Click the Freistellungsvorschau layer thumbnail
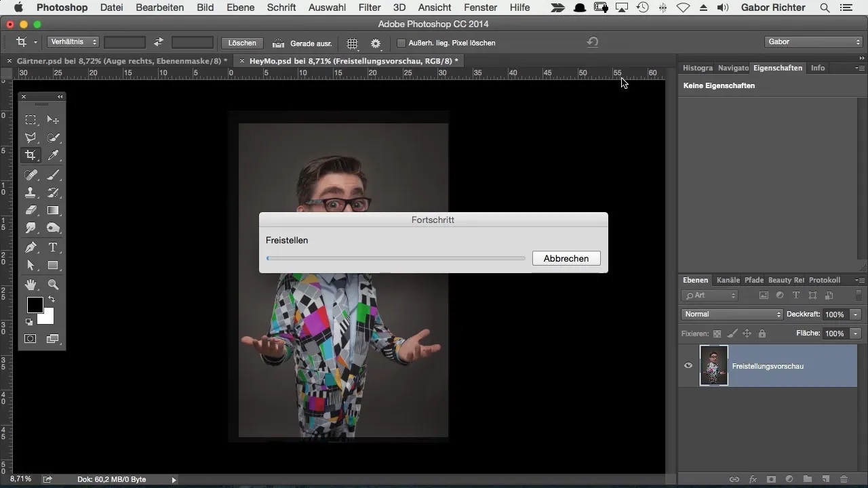Screen dimensions: 868x488 click(714, 366)
